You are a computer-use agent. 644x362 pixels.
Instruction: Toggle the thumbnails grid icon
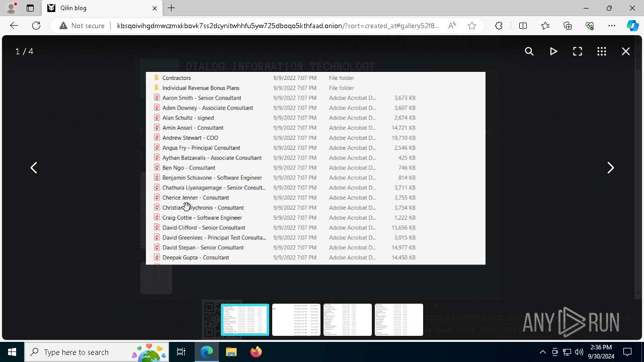point(602,51)
